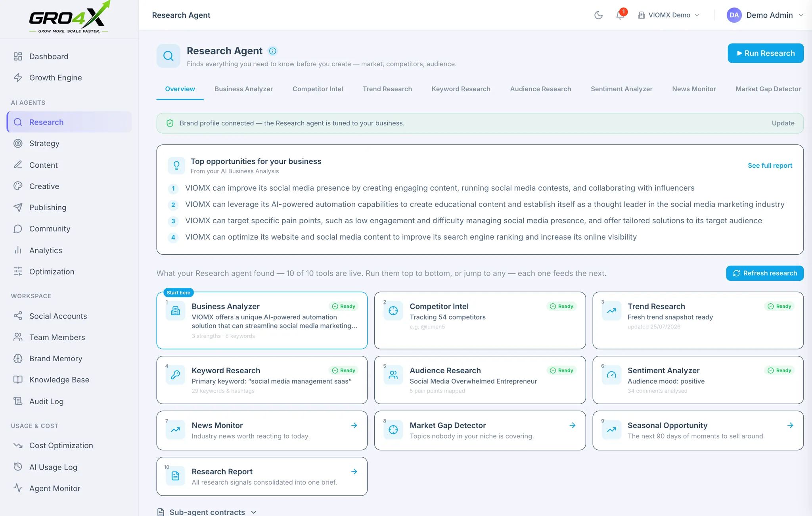
Task: Click the first top opportunity about social media presence
Action: pos(440,188)
